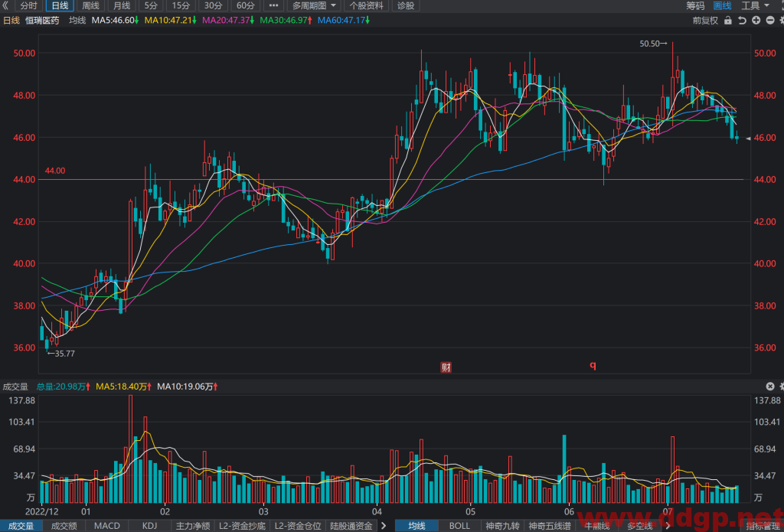
Task: Click the MA20:47.37 indicator value
Action: click(x=228, y=21)
